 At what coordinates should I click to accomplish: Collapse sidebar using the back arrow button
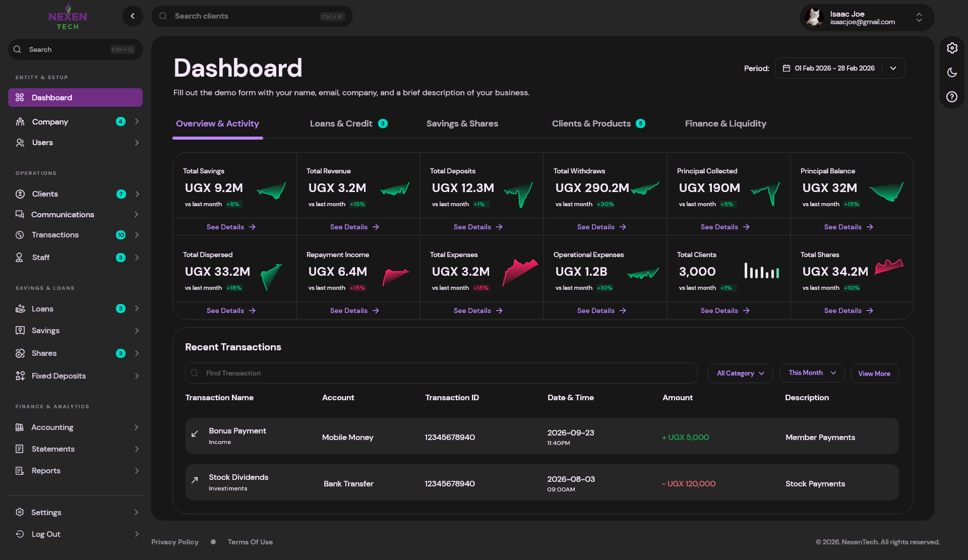[133, 16]
